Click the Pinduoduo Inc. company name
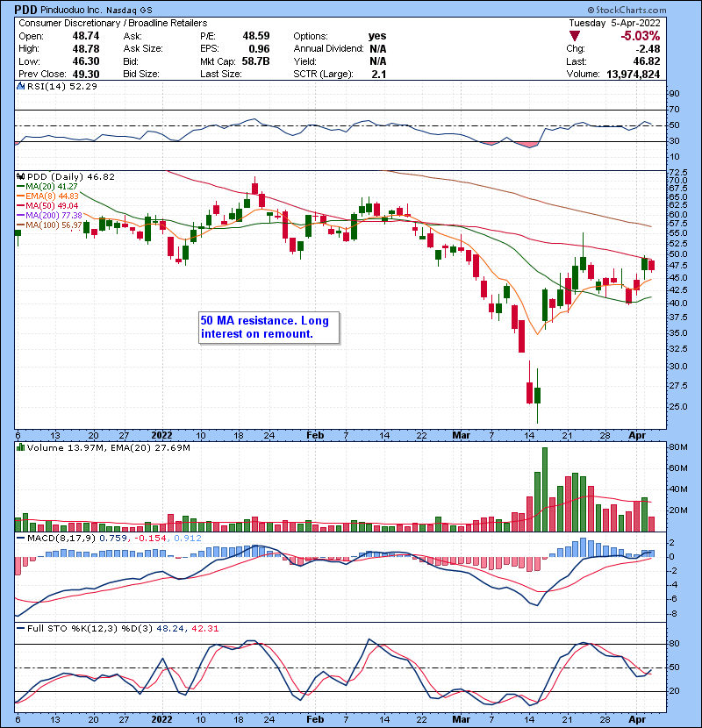 click(70, 10)
